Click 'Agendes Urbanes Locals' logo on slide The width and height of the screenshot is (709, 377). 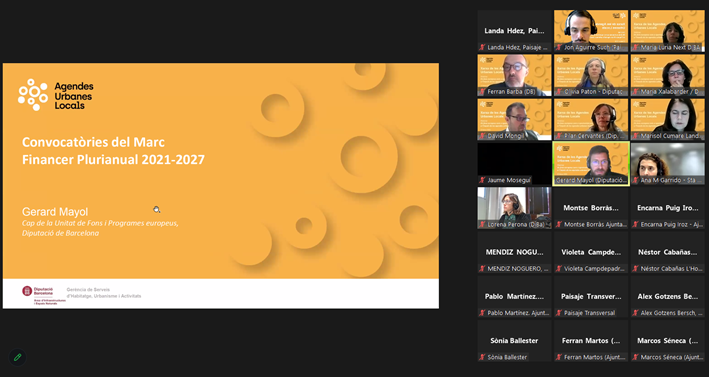point(56,95)
